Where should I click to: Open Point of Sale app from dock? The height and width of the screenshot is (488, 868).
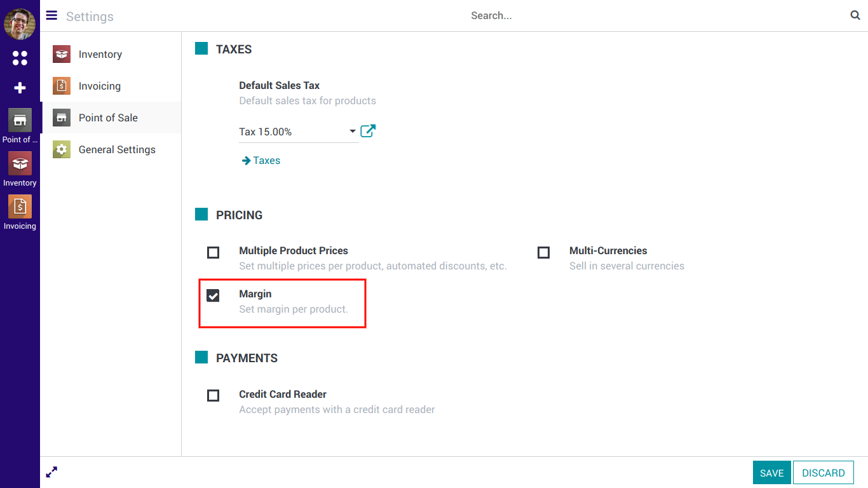pyautogui.click(x=20, y=121)
